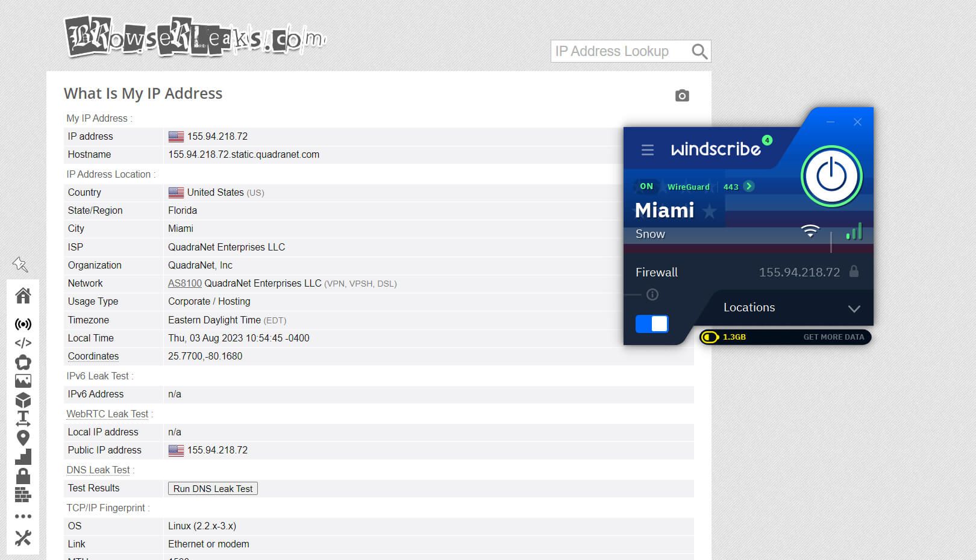This screenshot has width=976, height=560.
Task: Click the camera screenshot icon
Action: [x=682, y=95]
